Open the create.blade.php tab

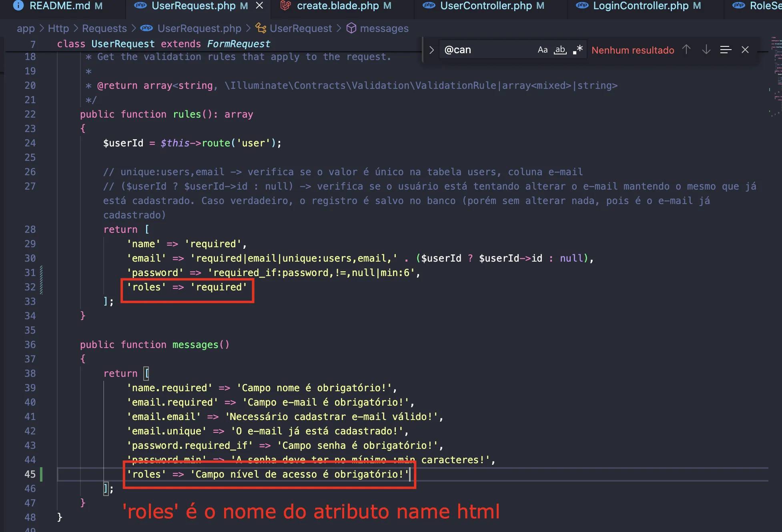pos(337,6)
